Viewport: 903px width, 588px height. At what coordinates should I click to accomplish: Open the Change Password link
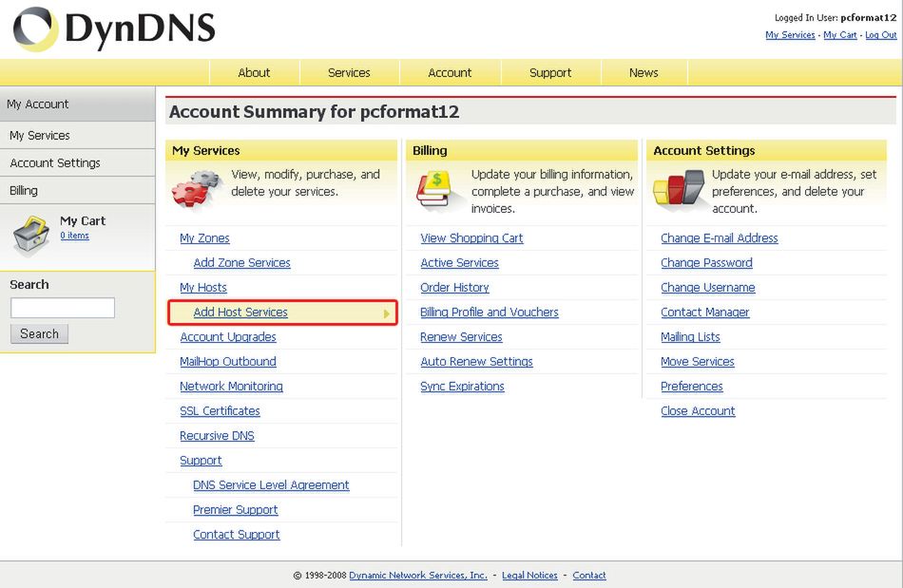706,263
